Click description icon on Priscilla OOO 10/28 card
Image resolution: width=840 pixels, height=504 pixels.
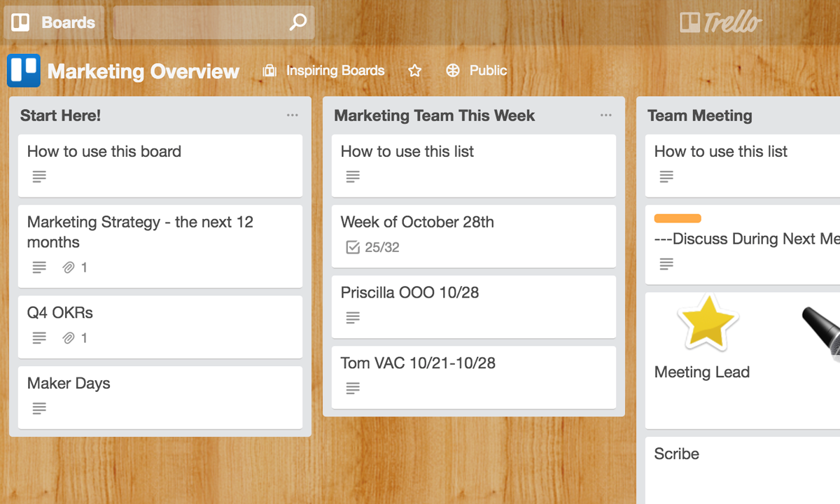click(353, 317)
